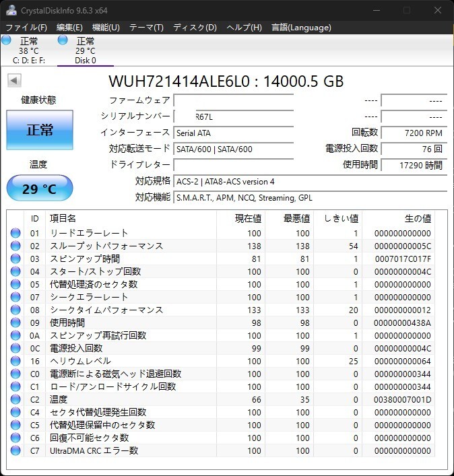Click the 29 °C temperature button
The height and width of the screenshot is (476, 454).
point(40,188)
